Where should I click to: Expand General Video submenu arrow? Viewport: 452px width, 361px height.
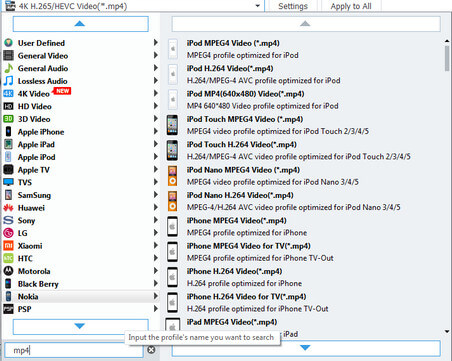[155, 55]
